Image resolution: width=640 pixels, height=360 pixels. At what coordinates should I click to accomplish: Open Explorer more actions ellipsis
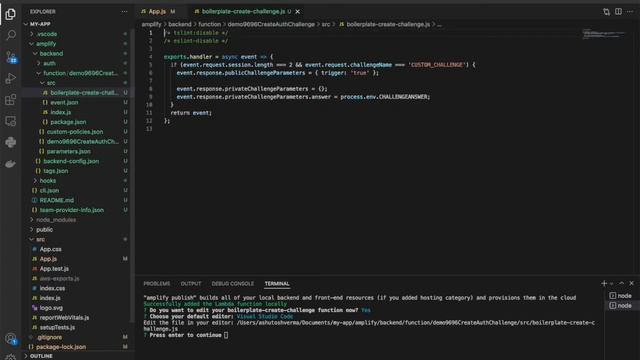point(124,11)
